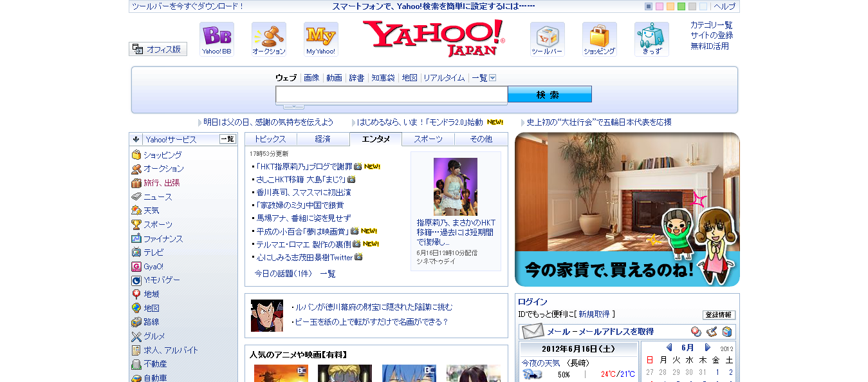
Task: Open the ニュース sidebar icon
Action: (x=136, y=197)
